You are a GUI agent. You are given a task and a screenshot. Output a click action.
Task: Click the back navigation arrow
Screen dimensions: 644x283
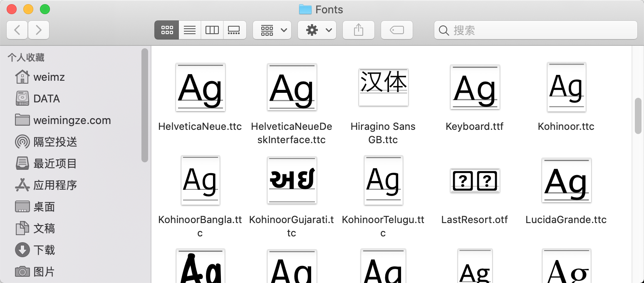[x=17, y=30]
